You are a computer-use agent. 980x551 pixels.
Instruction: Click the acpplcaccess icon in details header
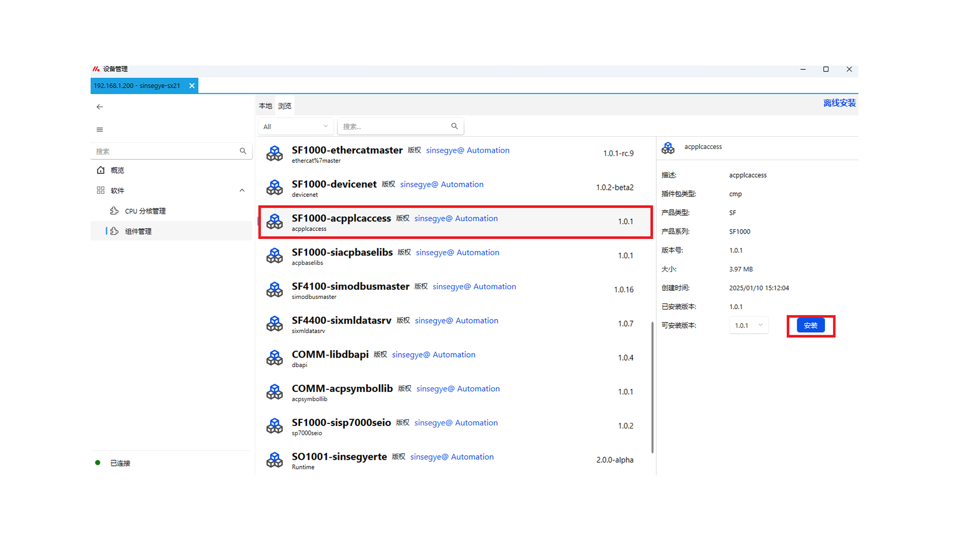(x=668, y=148)
